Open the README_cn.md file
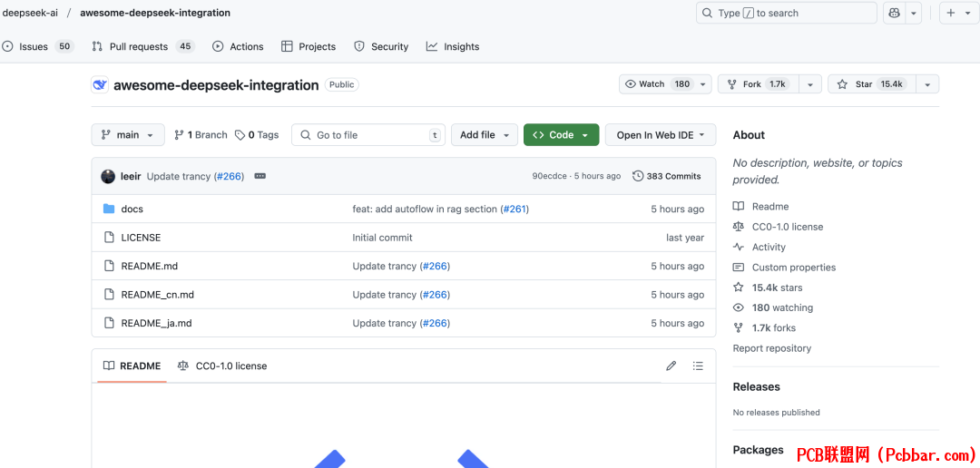 (x=158, y=295)
